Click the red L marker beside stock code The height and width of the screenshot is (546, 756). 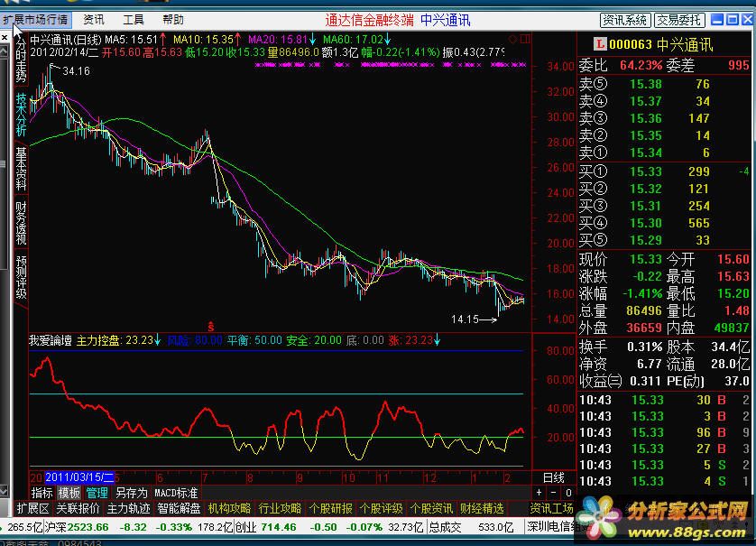pyautogui.click(x=599, y=45)
